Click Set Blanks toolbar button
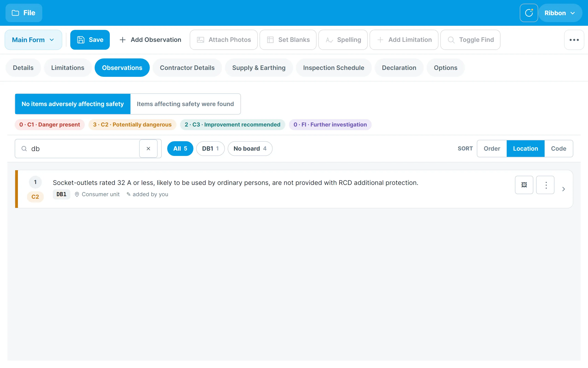The height and width of the screenshot is (368, 588). [288, 40]
